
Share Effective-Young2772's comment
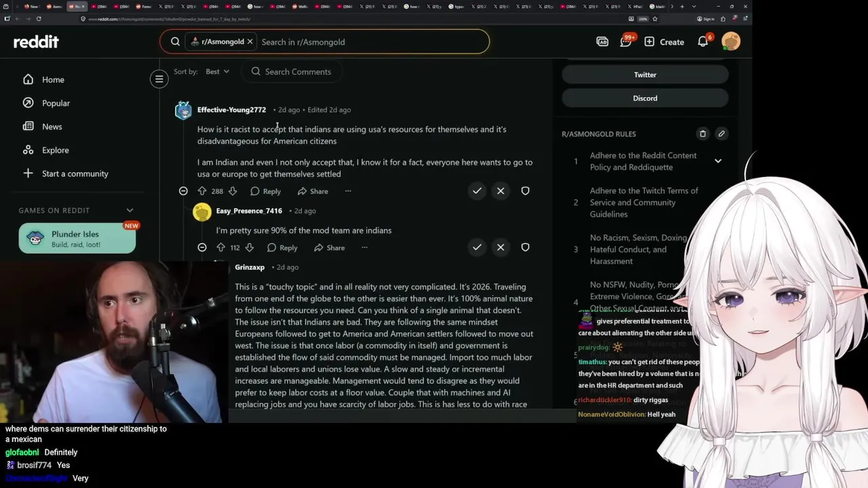[313, 191]
